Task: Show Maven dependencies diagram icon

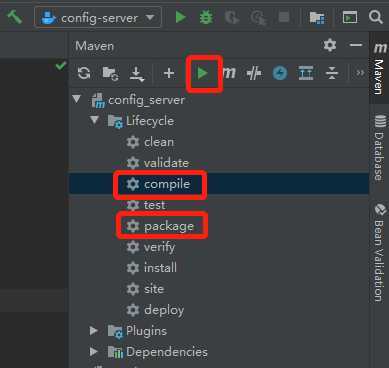Action: click(x=306, y=73)
